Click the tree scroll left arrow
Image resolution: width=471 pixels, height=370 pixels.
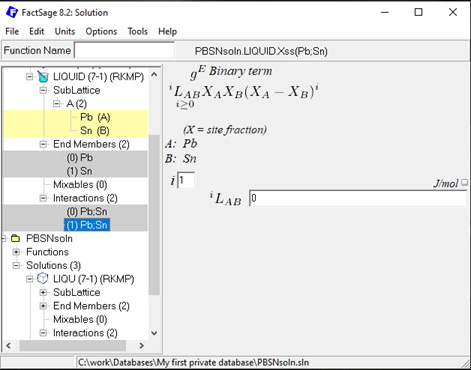8,346
